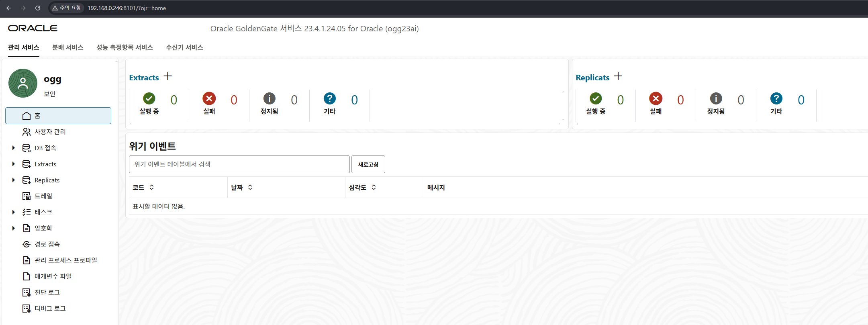Click the 진단 로그 icon
The height and width of the screenshot is (325, 868).
click(x=27, y=292)
